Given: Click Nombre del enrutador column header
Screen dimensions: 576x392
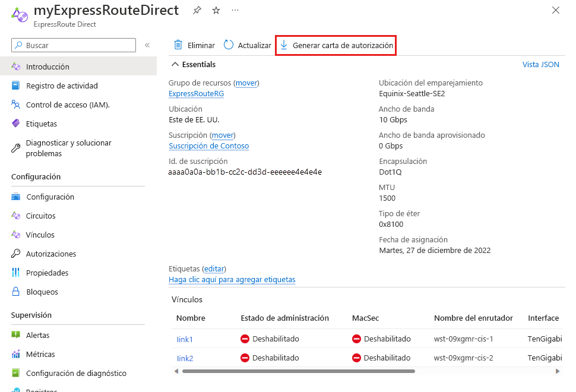Looking at the screenshot, I should pyautogui.click(x=473, y=318).
